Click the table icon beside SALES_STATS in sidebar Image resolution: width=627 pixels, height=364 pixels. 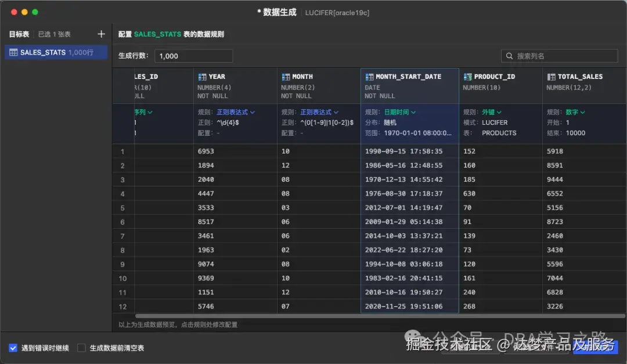pos(13,52)
